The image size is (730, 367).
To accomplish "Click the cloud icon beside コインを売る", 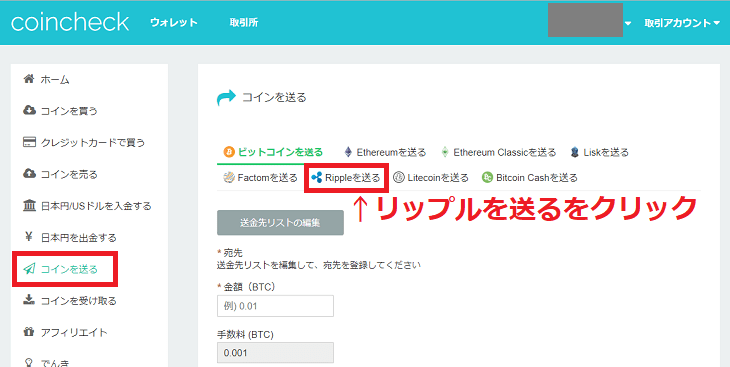I will coord(29,174).
